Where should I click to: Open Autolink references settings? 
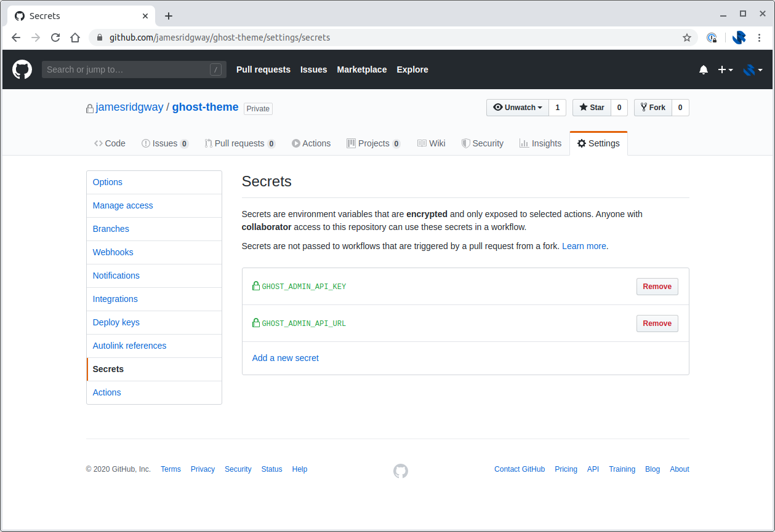[x=154, y=346]
